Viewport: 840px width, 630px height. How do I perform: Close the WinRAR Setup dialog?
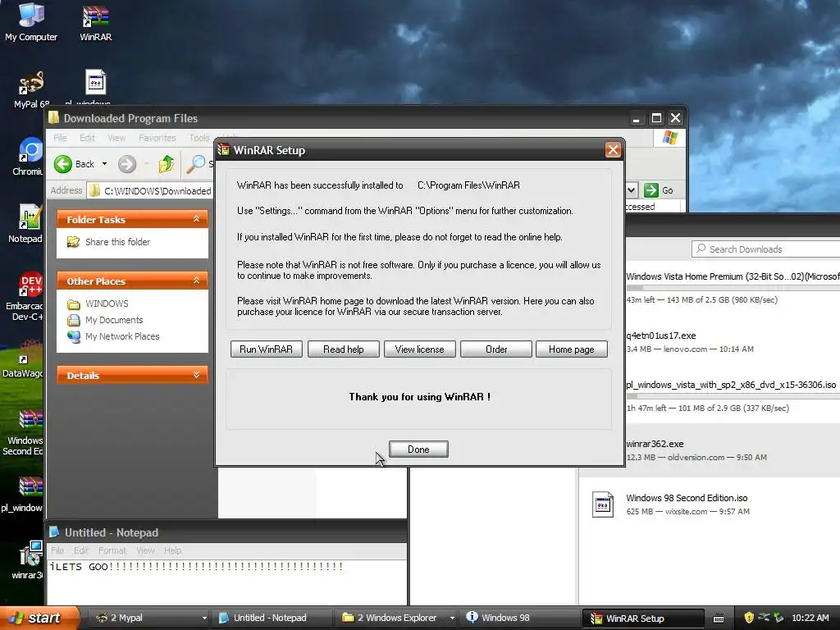613,150
